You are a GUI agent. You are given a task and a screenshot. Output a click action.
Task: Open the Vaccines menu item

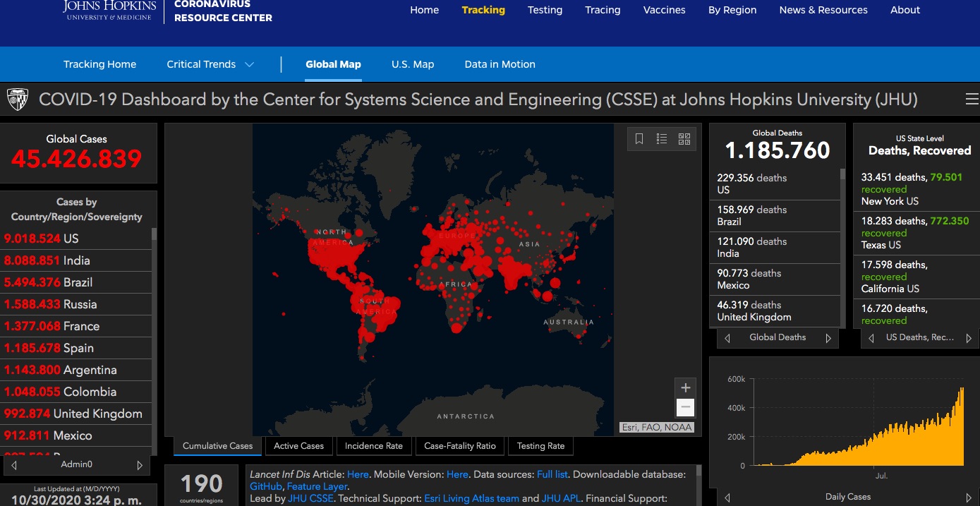click(x=664, y=10)
